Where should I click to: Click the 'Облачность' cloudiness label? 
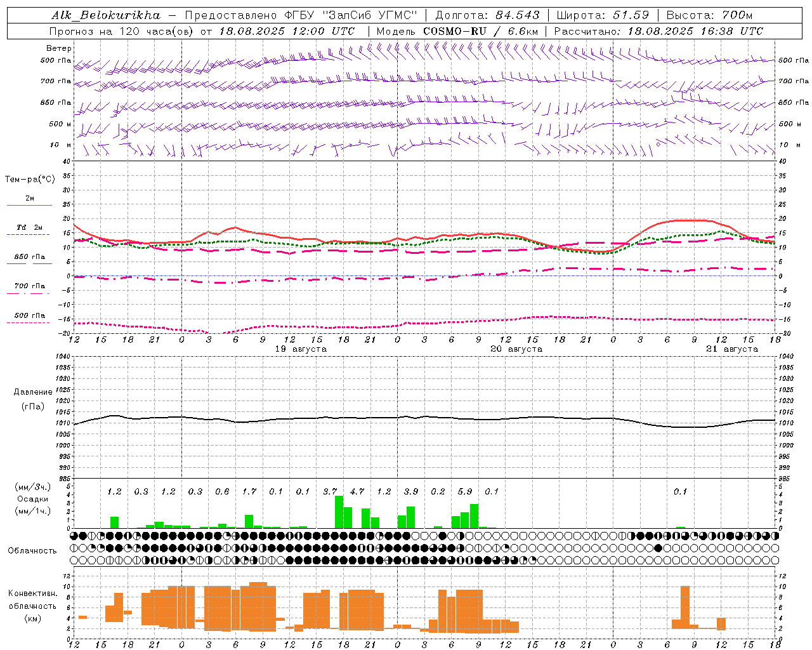click(32, 551)
